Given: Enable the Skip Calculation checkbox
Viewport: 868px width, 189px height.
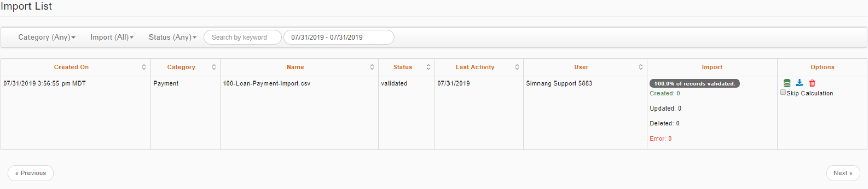Looking at the screenshot, I should [x=783, y=92].
